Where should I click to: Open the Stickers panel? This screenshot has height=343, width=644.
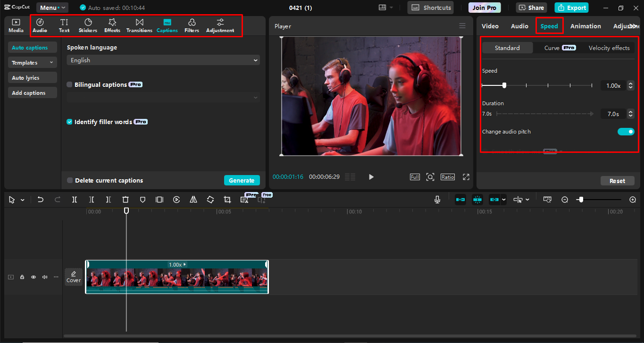[88, 25]
